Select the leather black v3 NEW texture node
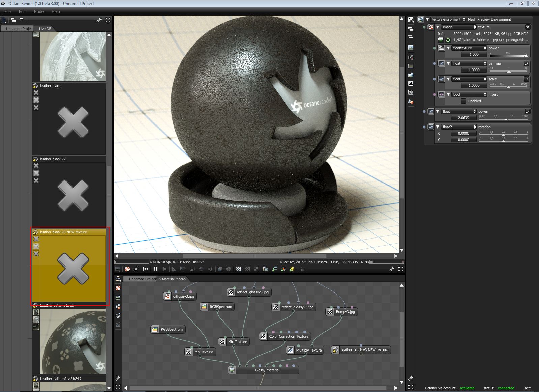539x392 pixels. click(361, 350)
